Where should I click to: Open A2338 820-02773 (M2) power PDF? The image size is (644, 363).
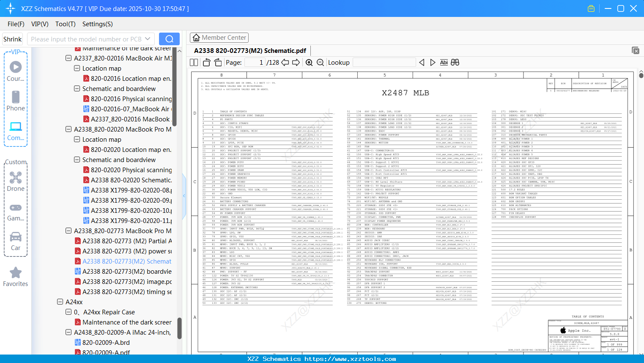click(x=123, y=251)
